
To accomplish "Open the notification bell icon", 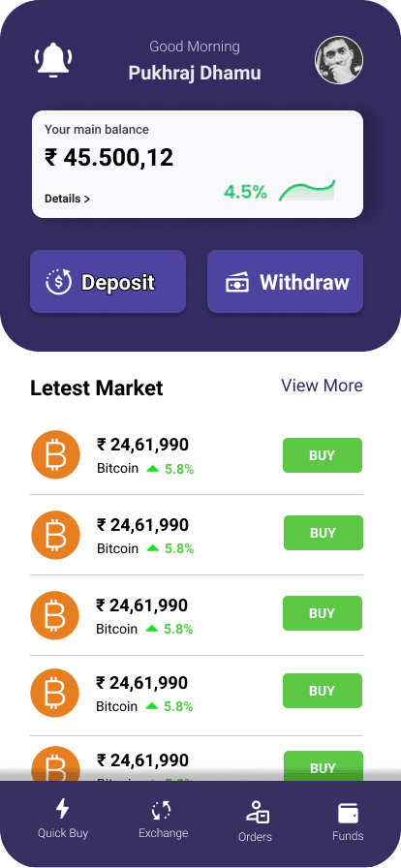I will tap(53, 60).
